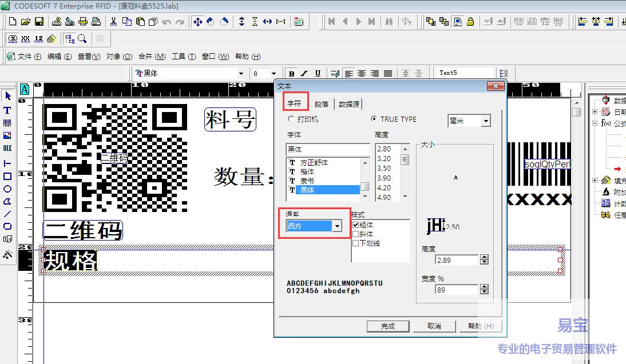Select the 打印机 radio button
The width and height of the screenshot is (626, 364).
[291, 119]
